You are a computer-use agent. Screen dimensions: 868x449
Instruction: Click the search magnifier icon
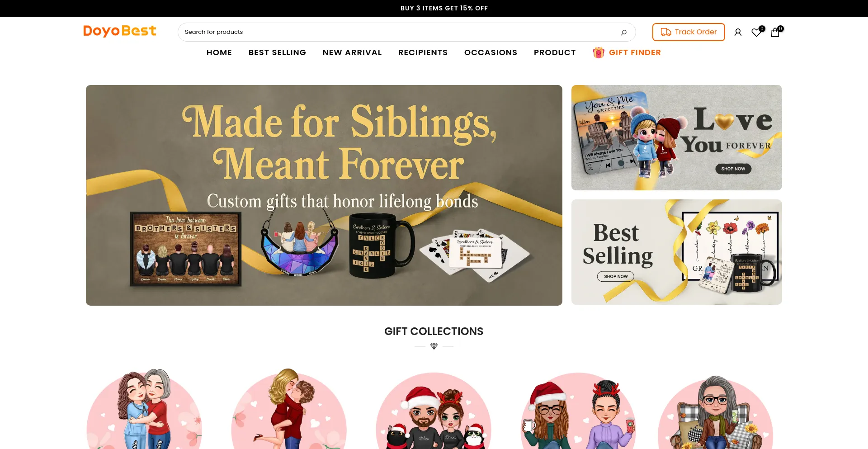click(x=623, y=32)
